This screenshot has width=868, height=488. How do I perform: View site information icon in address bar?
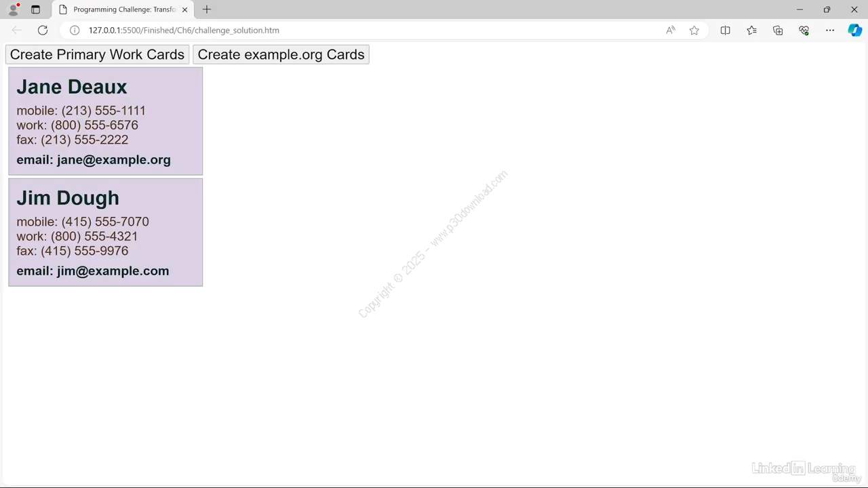[75, 30]
